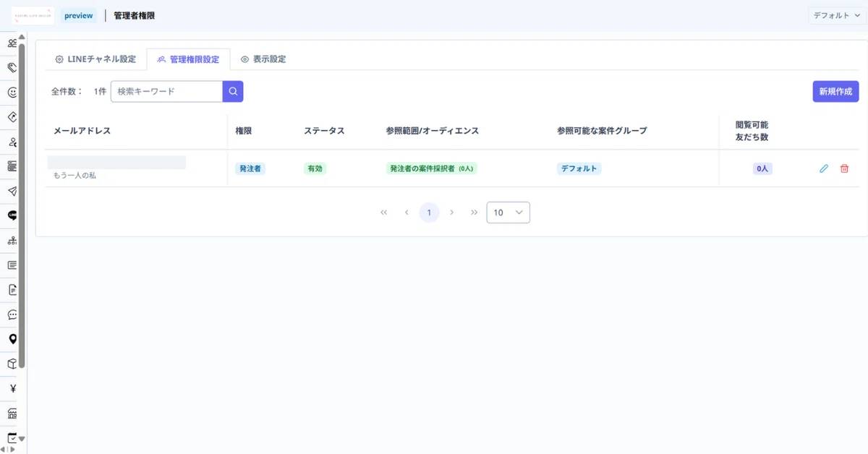868x454 pixels.
Task: Edit the もう一人の私 row with pencil icon
Action: 823,168
